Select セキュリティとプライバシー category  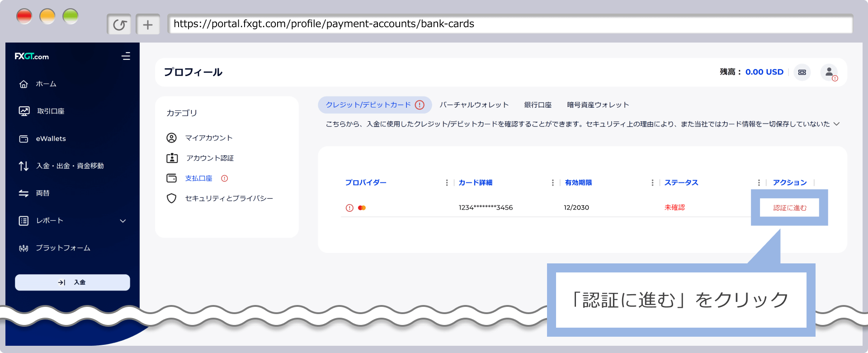click(229, 199)
